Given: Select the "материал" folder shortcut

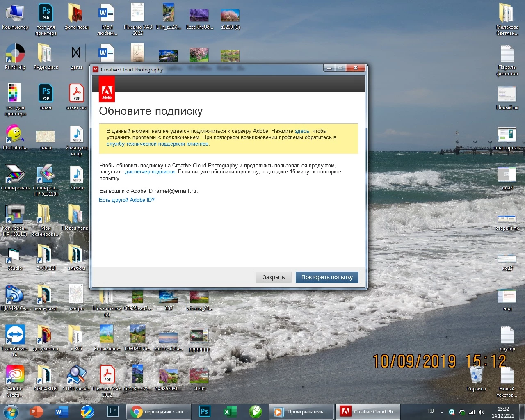Looking at the screenshot, I should click(46, 298).
